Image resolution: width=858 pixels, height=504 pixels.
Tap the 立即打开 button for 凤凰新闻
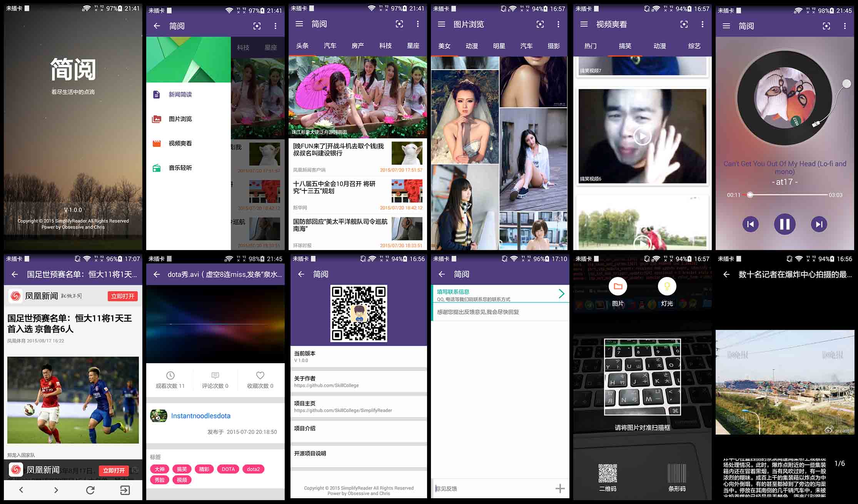pos(123,296)
